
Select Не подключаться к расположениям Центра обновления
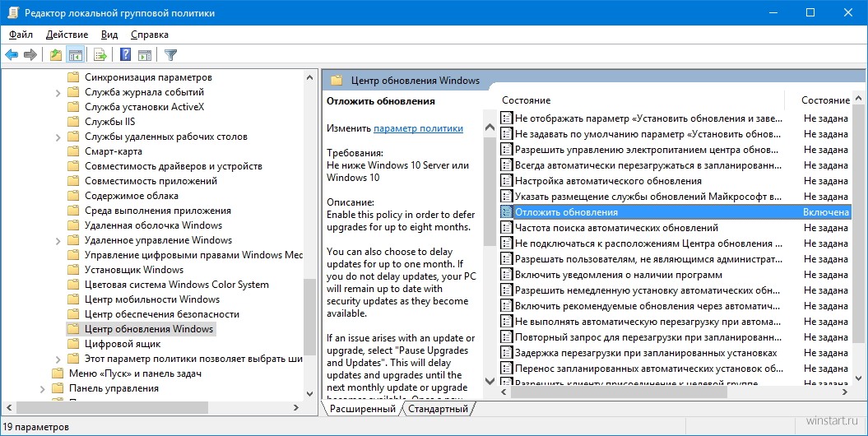tap(649, 244)
